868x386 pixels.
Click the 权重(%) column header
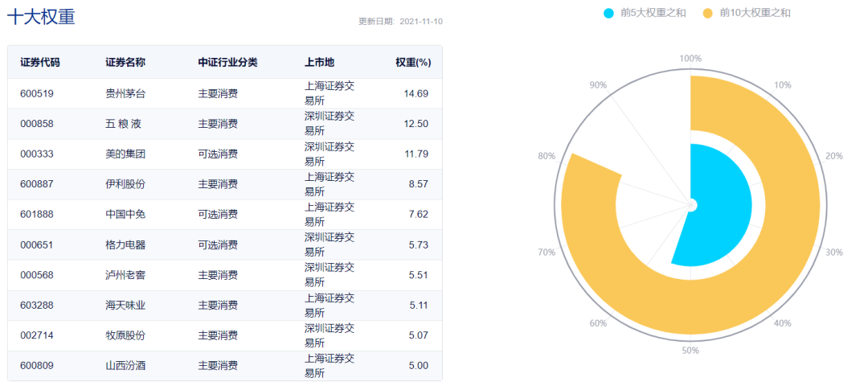pos(413,63)
